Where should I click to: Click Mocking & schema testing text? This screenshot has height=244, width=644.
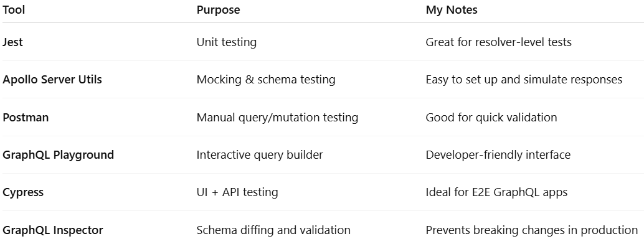[266, 79]
